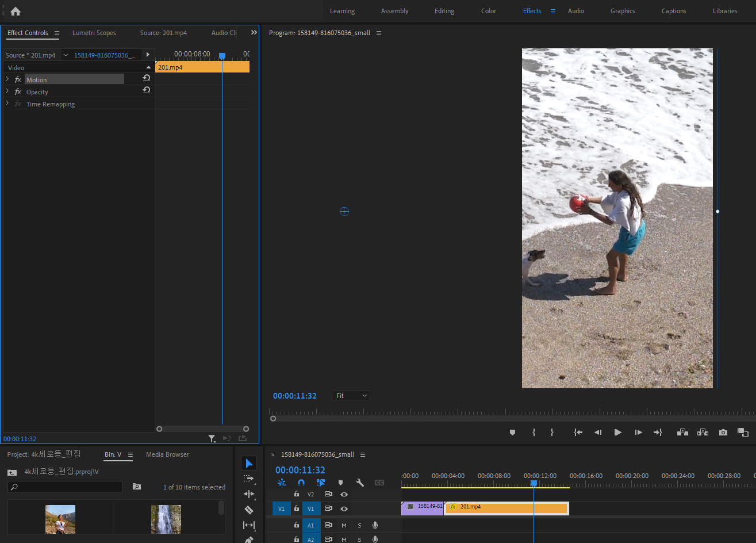Viewport: 756px width, 543px height.
Task: Switch to Learning workspace
Action: click(x=342, y=11)
